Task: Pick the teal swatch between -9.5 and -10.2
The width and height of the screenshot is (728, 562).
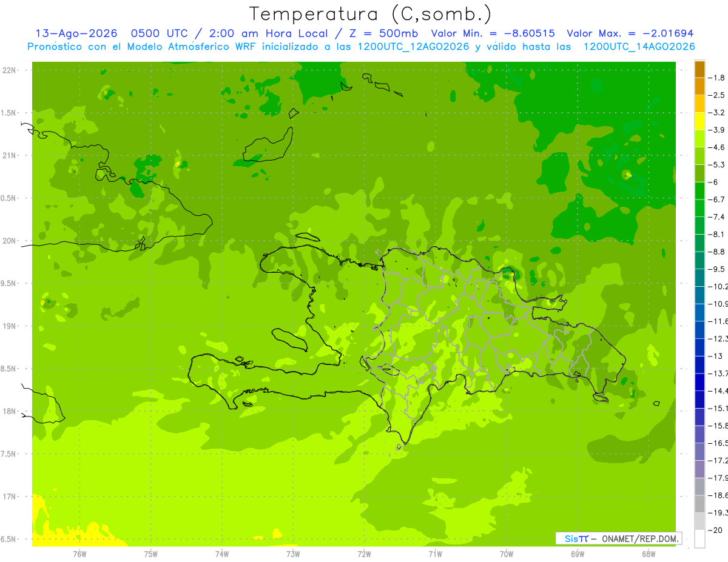Action: coord(699,278)
